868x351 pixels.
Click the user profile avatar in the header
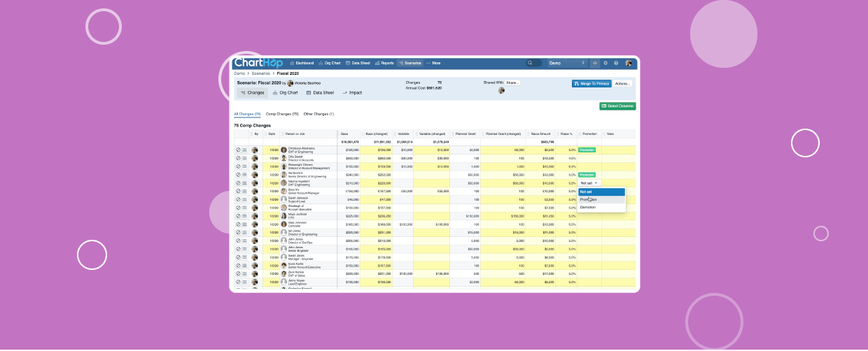(629, 63)
